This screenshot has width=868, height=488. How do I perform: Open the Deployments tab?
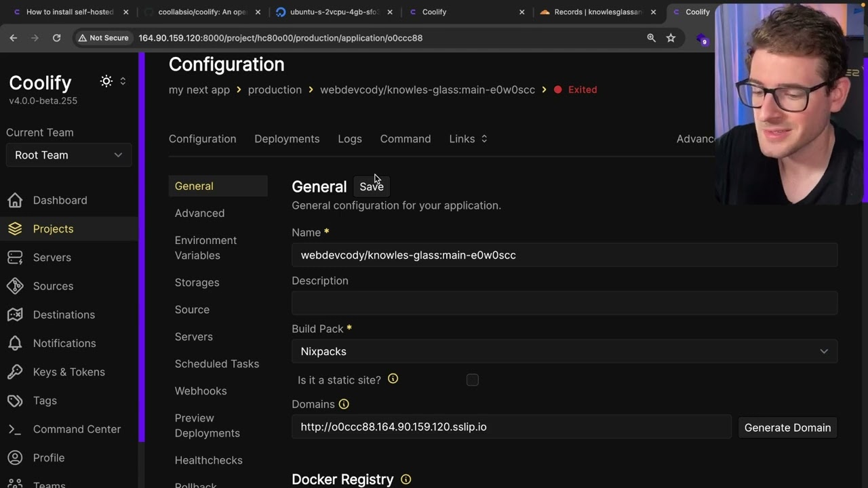pyautogui.click(x=287, y=138)
